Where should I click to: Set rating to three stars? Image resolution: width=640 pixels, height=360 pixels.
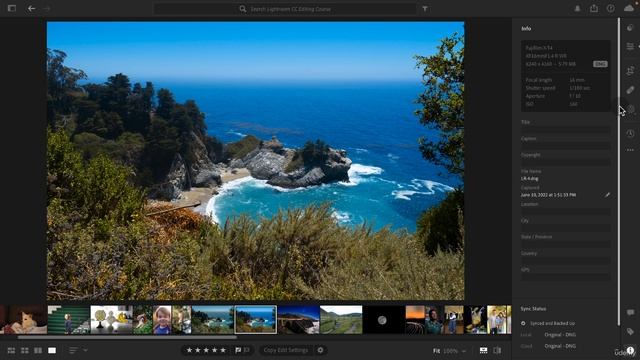[206, 350]
